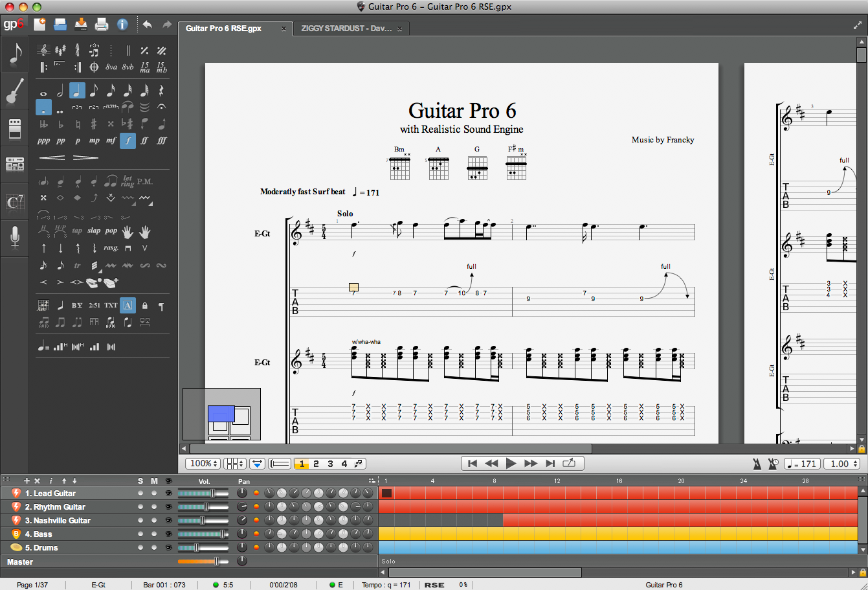Apply the fff dynamic marking
This screenshot has height=590, width=868.
(x=161, y=140)
